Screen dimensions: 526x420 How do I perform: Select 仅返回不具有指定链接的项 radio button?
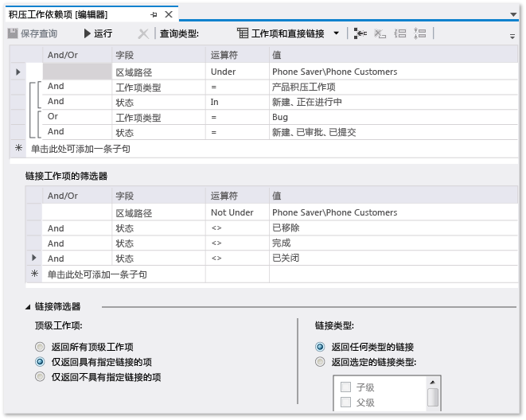[40, 377]
